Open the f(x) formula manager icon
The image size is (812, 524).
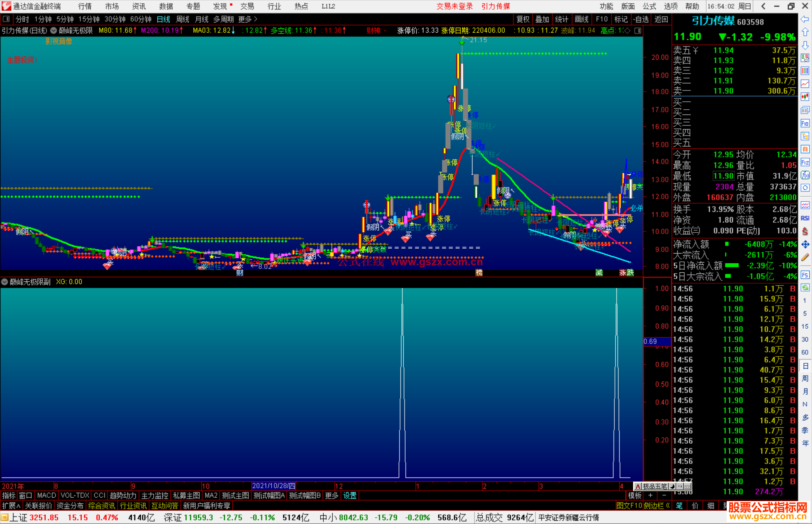click(x=805, y=175)
